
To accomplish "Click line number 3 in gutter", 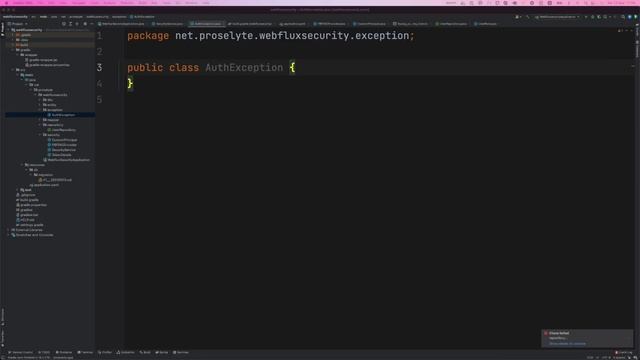I will tap(99, 68).
